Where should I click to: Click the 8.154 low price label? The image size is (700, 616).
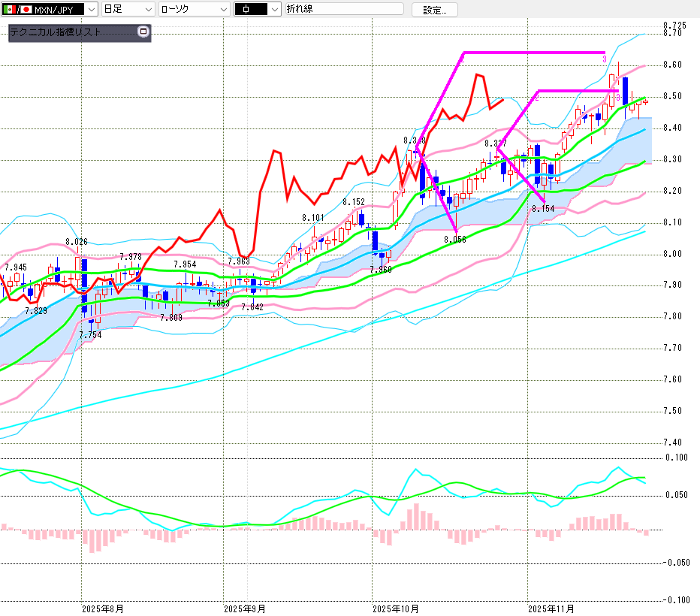(x=543, y=208)
